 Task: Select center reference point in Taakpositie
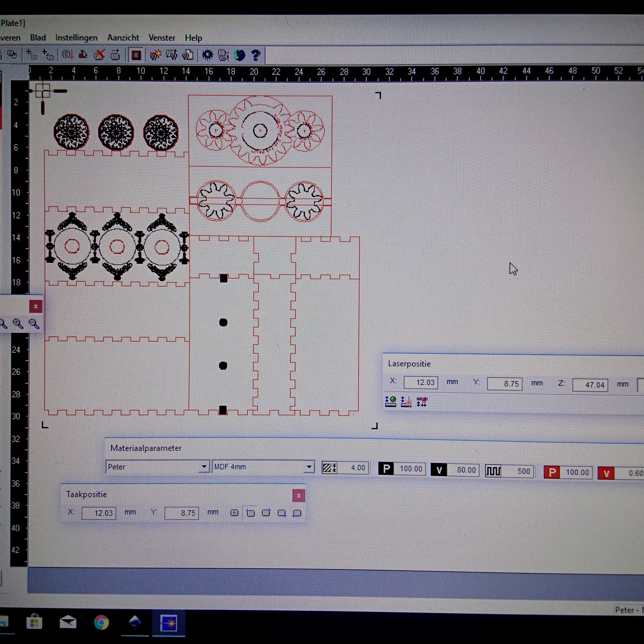tap(234, 513)
